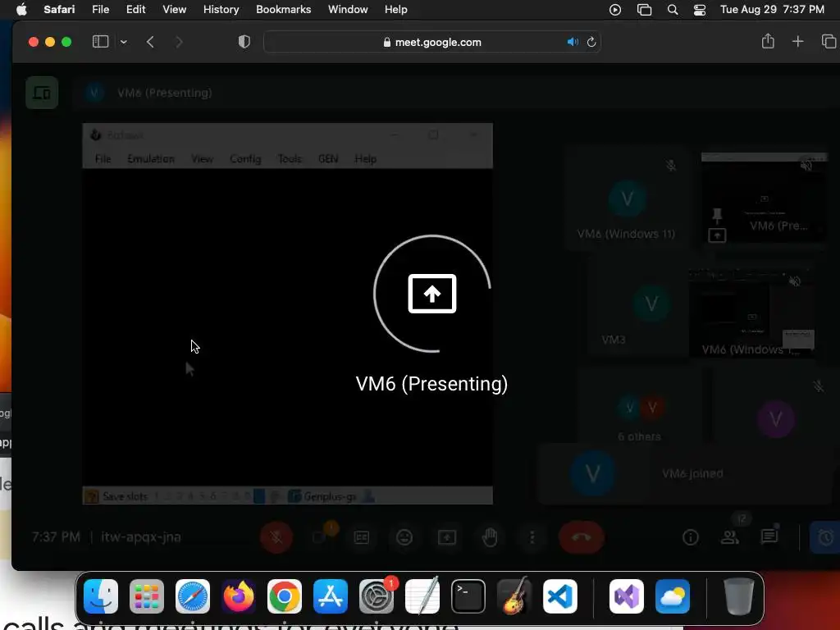Unmute the microphone in the Meet controls
The width and height of the screenshot is (840, 630).
[276, 536]
